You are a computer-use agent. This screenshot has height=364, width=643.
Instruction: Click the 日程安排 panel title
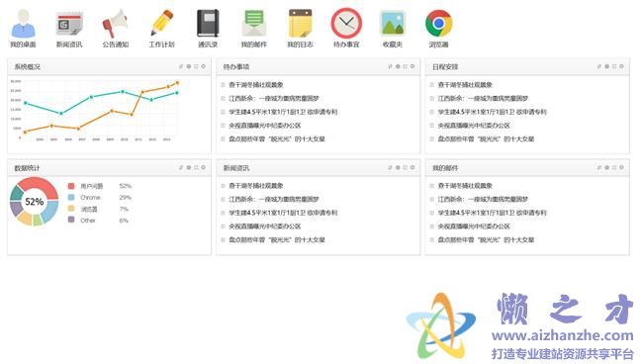click(445, 67)
